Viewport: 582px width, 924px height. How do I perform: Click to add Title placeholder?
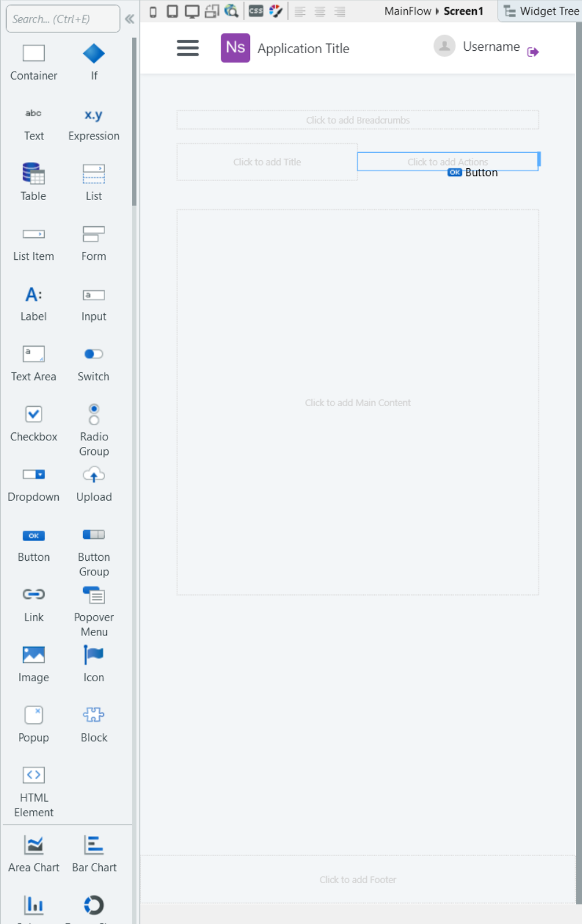point(267,162)
